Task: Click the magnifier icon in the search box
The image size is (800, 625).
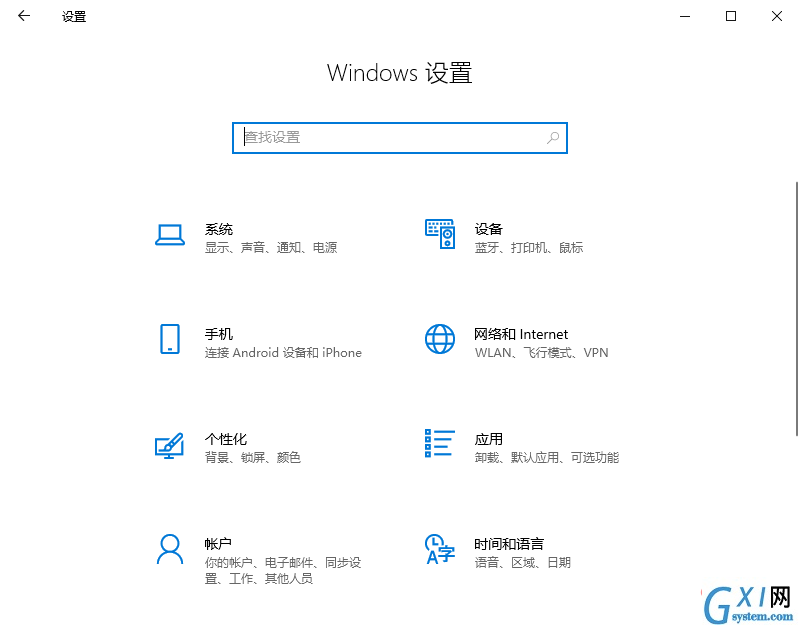Action: click(x=553, y=138)
